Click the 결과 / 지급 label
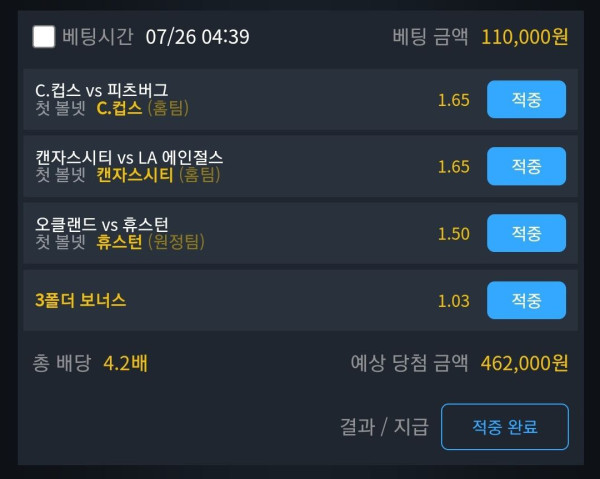The image size is (600, 479). point(384,427)
